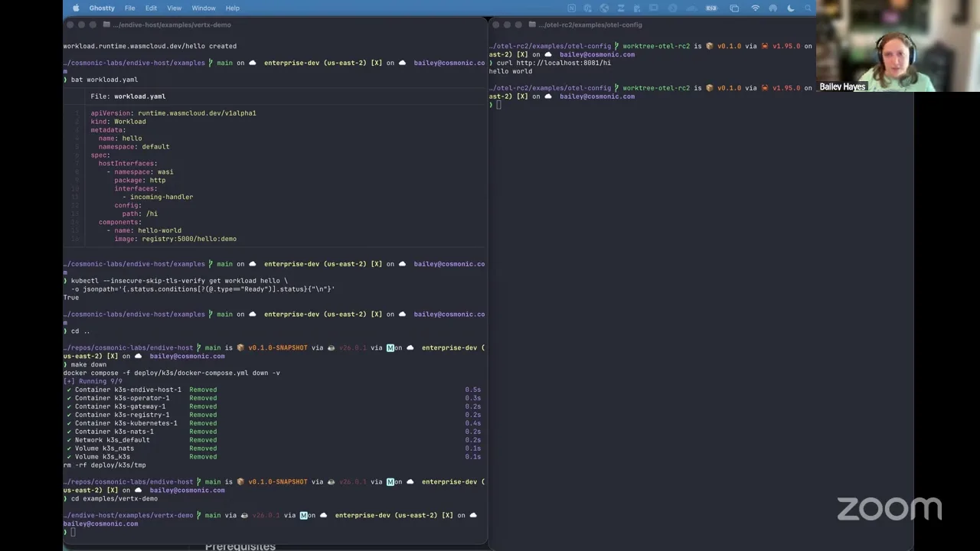980x551 pixels.
Task: Click the 'package: http' line
Action: (x=140, y=181)
